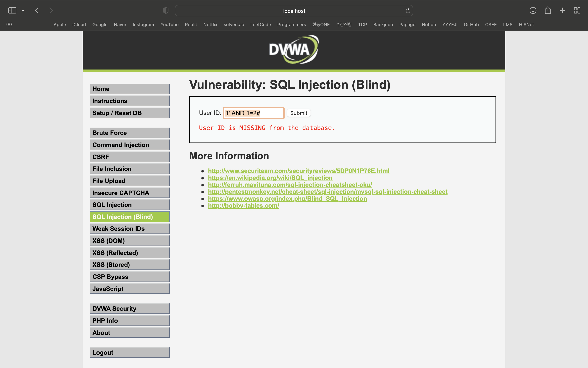This screenshot has height=368, width=588.
Task: Open the Wikipedia SQL_injection link
Action: coord(270,178)
